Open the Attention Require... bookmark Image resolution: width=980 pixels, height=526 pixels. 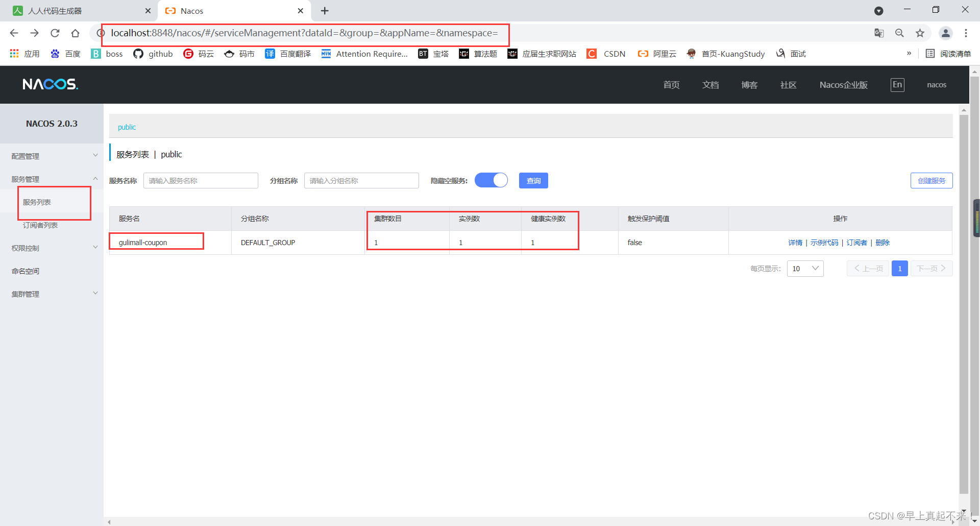point(364,54)
